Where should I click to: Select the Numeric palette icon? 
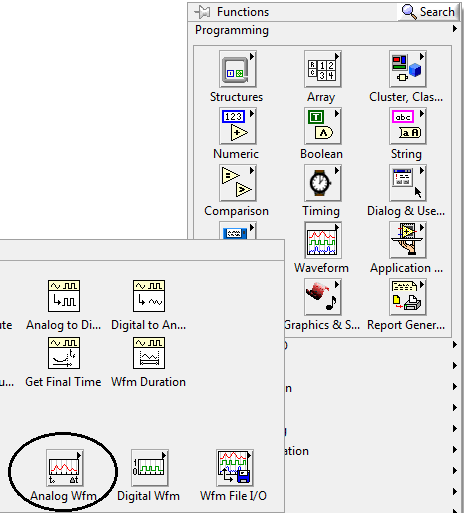coord(238,126)
